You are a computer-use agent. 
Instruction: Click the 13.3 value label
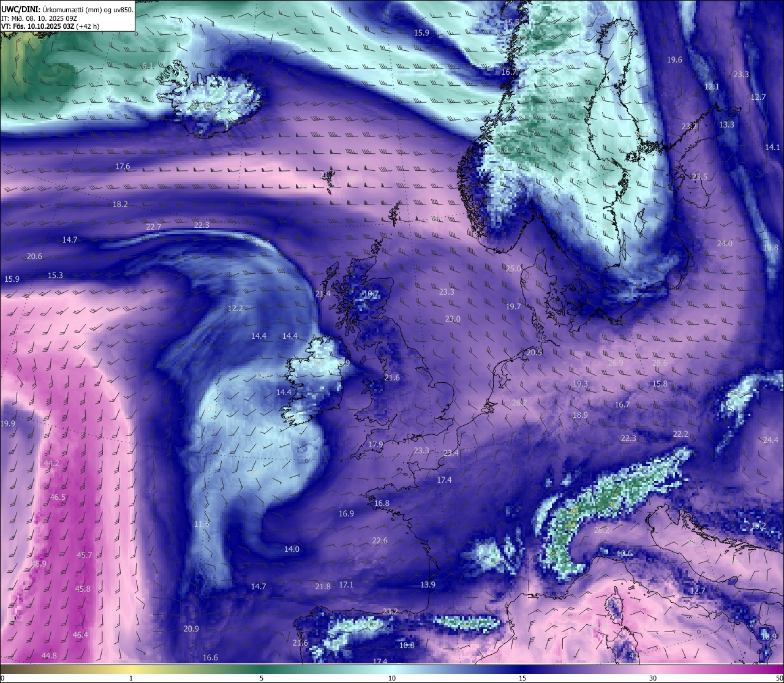726,124
